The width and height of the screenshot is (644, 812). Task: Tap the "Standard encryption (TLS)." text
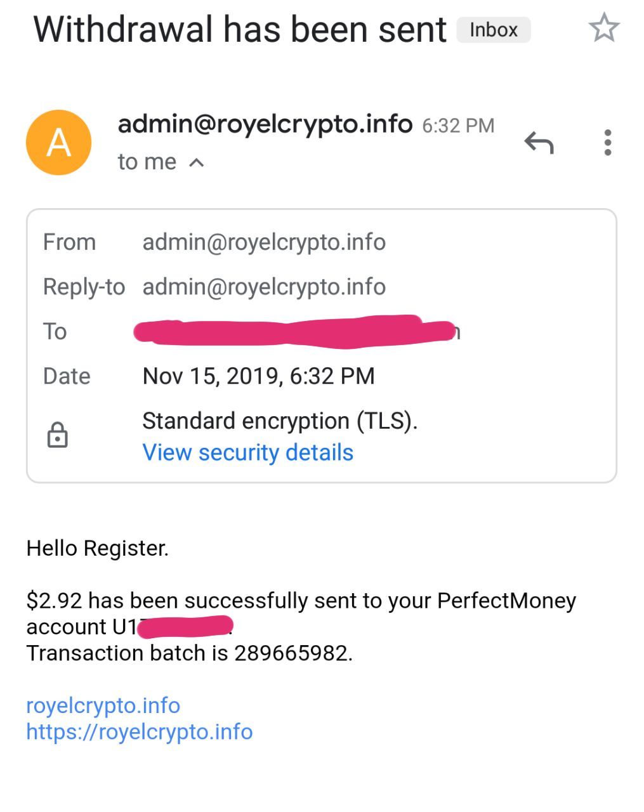[280, 421]
